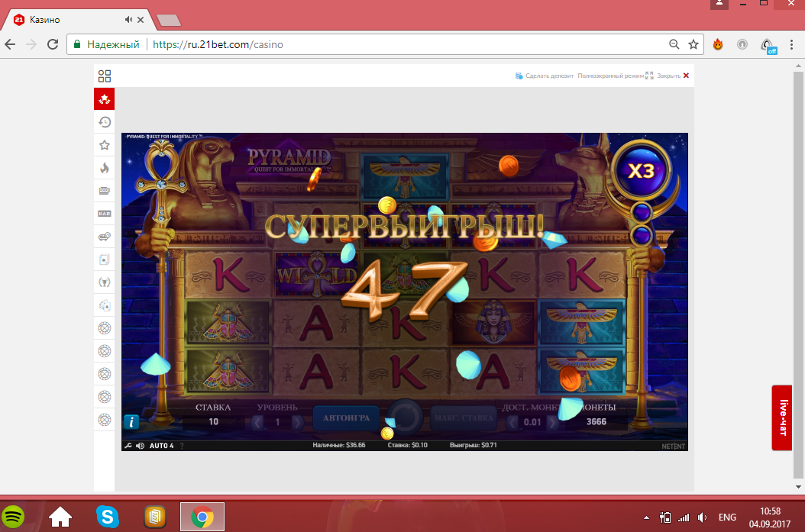
Task: Decrease bet level with left arrow
Action: (257, 422)
